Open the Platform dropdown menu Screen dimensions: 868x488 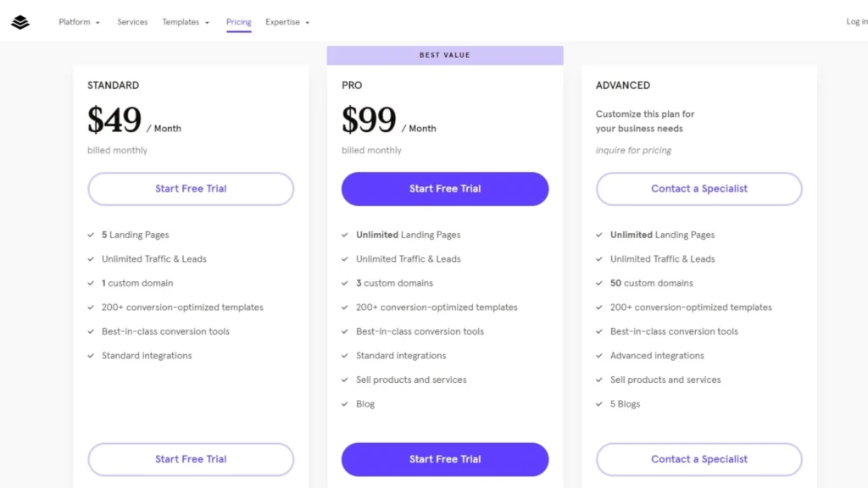78,22
